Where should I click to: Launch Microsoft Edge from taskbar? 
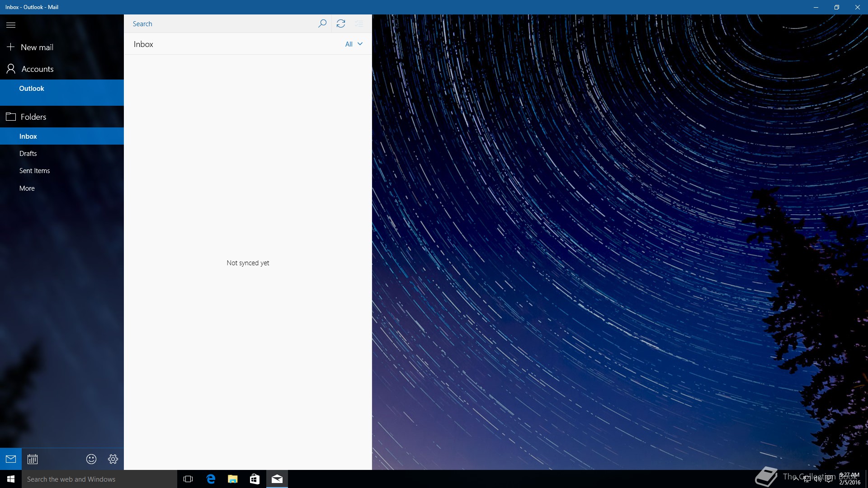tap(211, 479)
